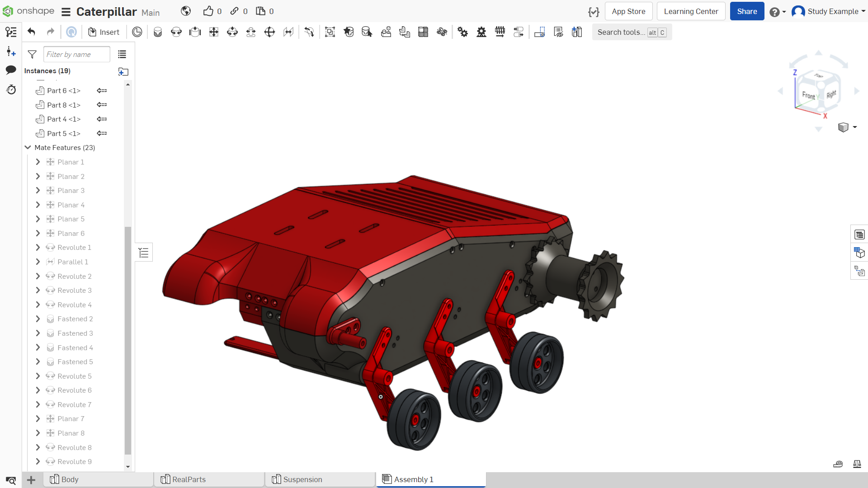Toggle the Instances tree panel icon
Image resolution: width=868 pixels, height=488 pixels.
point(11,32)
